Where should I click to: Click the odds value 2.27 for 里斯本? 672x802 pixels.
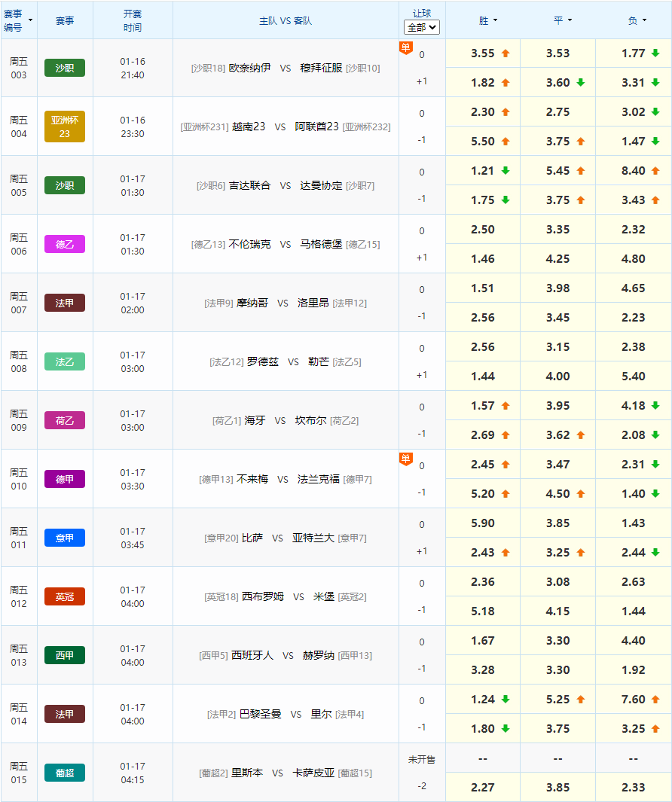(x=482, y=786)
